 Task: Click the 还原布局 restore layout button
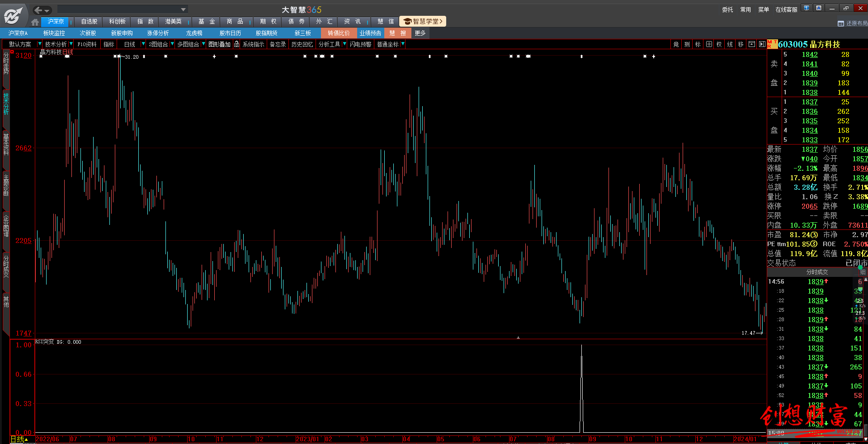tap(853, 23)
